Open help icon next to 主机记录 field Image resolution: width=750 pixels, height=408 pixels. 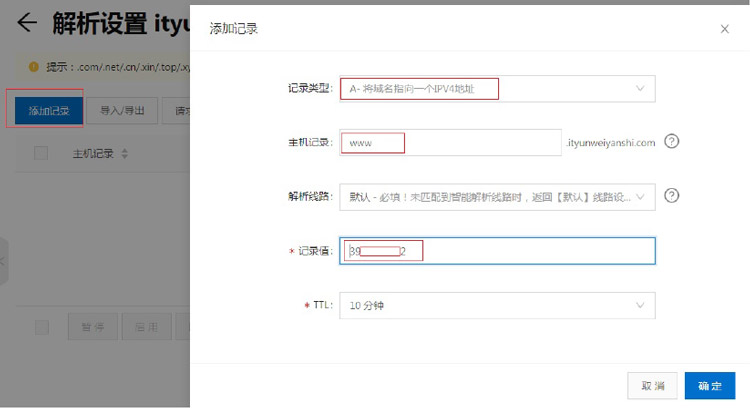(x=672, y=142)
